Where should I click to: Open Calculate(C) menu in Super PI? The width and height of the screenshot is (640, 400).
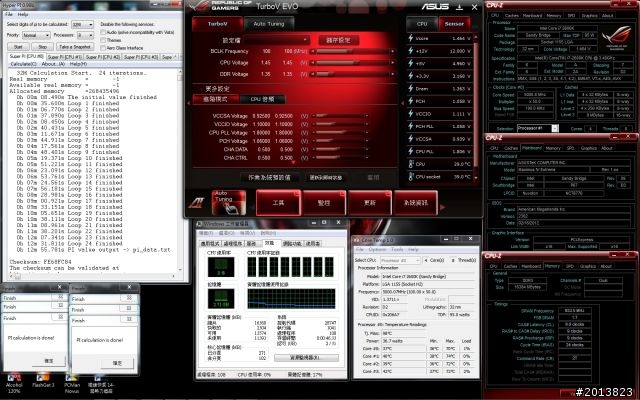point(23,64)
